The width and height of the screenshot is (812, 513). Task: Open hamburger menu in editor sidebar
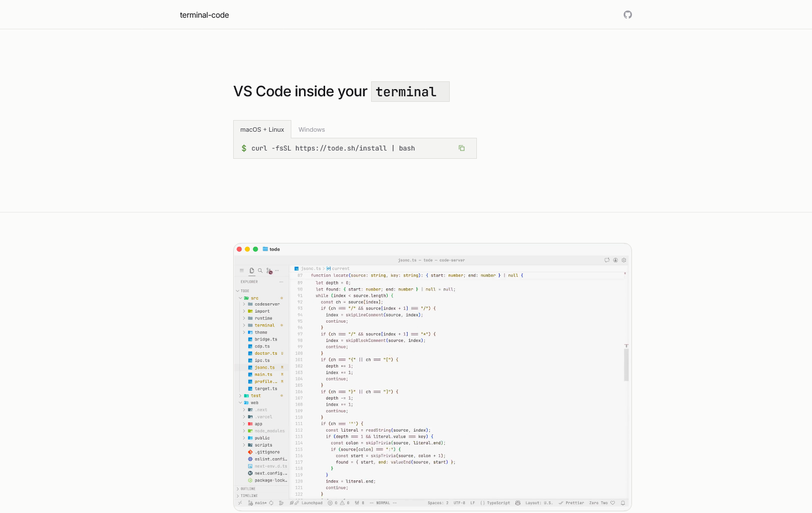pos(241,271)
